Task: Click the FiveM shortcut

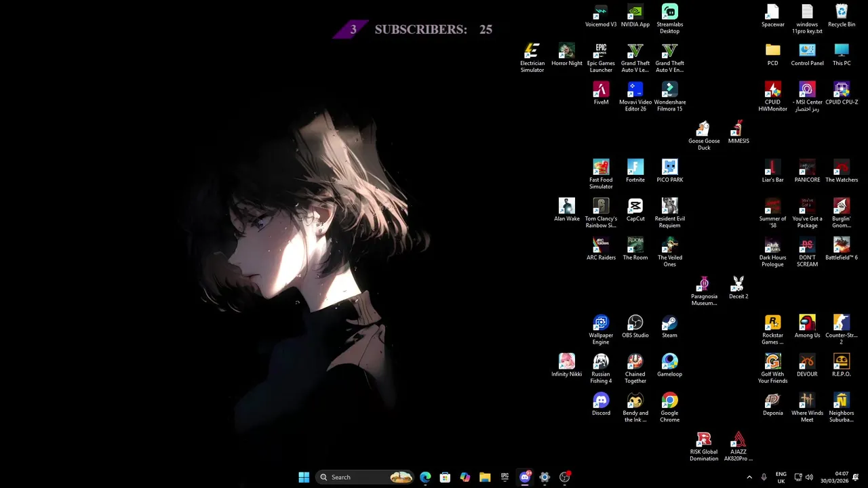Action: (x=601, y=94)
